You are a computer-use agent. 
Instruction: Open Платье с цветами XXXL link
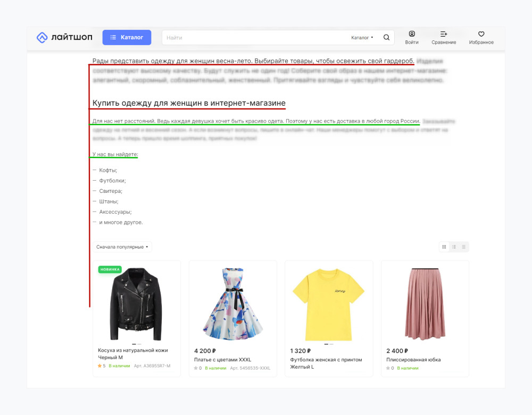tap(222, 360)
